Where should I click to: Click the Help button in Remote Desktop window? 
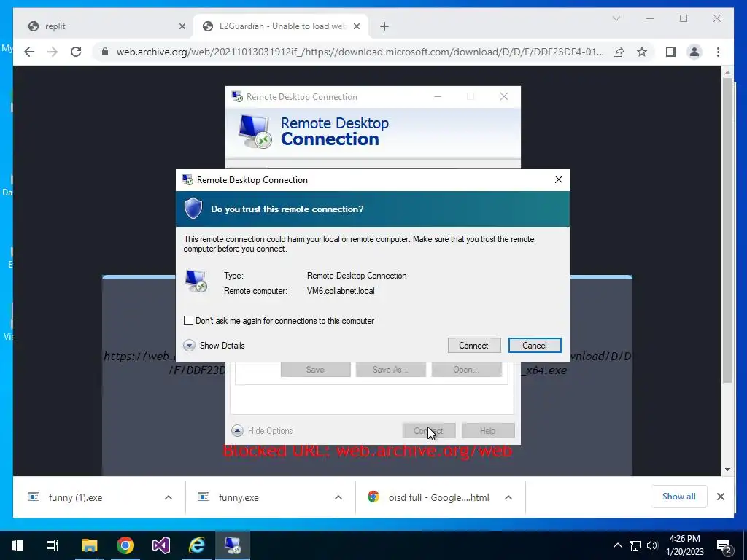click(488, 430)
